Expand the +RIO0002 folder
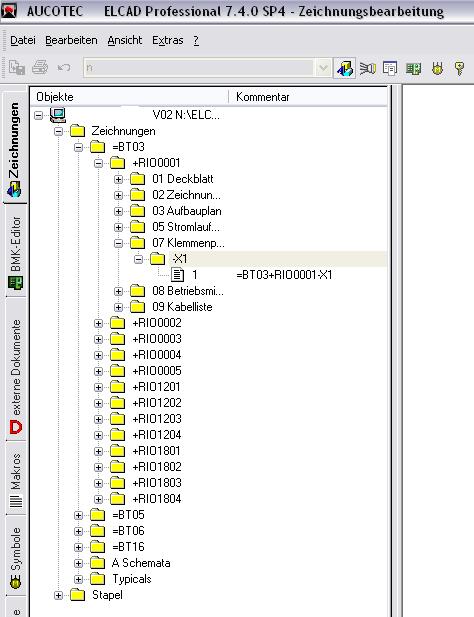Viewport: 474px width, 617px height. point(98,323)
